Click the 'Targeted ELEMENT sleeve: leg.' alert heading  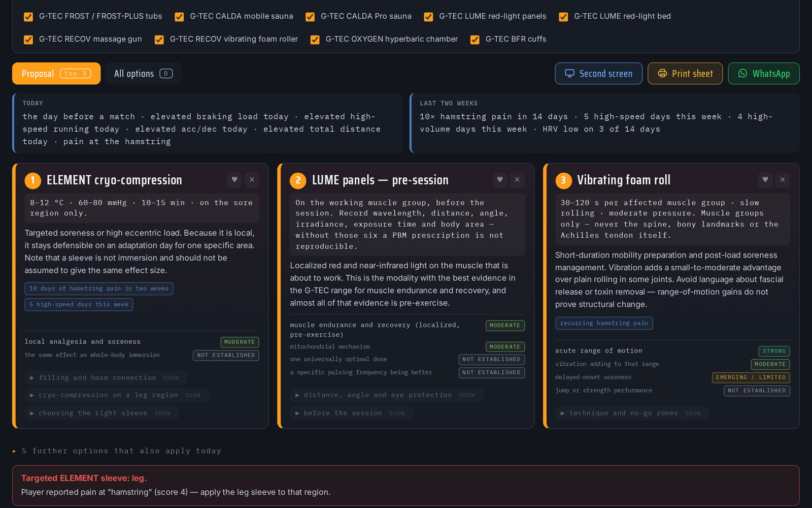84,478
